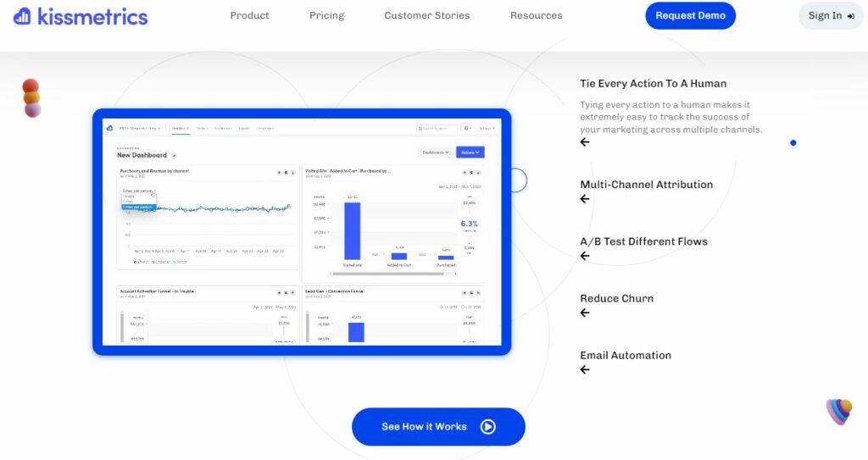Click the New Dashboard preview screenshot
Image resolution: width=868 pixels, height=460 pixels.
[302, 232]
